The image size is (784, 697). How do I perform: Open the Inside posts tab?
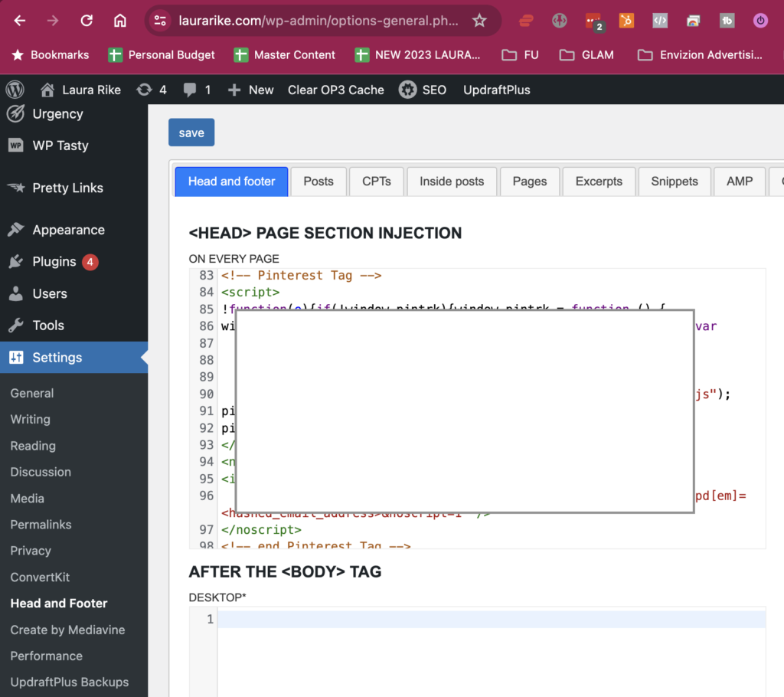pos(452,182)
